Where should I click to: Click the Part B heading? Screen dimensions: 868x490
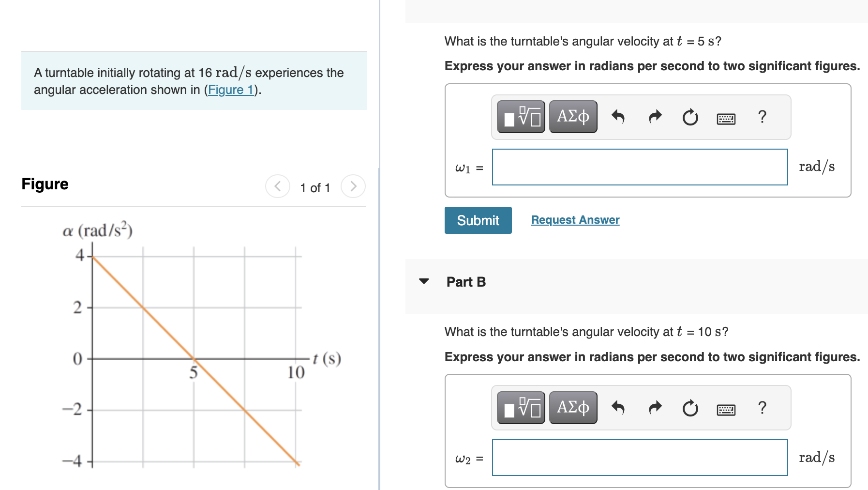coord(465,281)
